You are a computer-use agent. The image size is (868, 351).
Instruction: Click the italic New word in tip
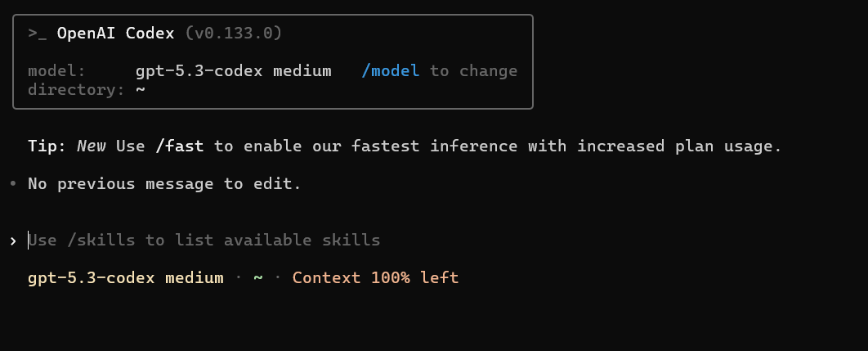92,146
